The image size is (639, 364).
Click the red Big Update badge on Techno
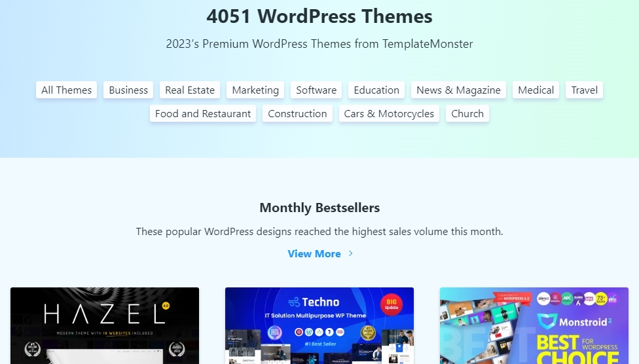pos(392,305)
